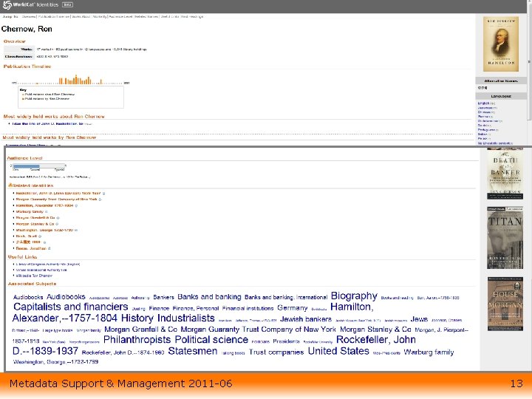Jump to Useful Links nav link
This screenshot has width=532, height=399.
tap(170, 16)
